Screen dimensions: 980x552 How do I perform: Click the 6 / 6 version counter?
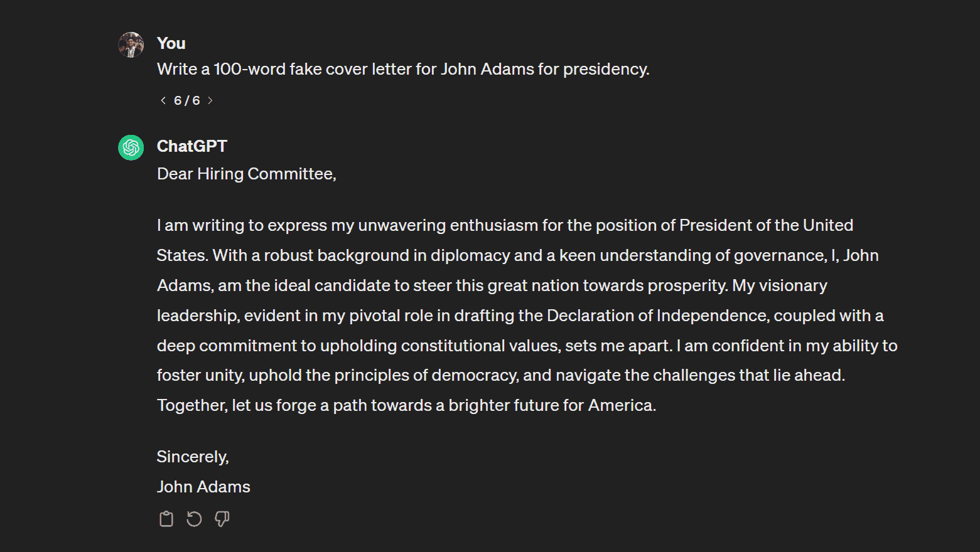187,100
